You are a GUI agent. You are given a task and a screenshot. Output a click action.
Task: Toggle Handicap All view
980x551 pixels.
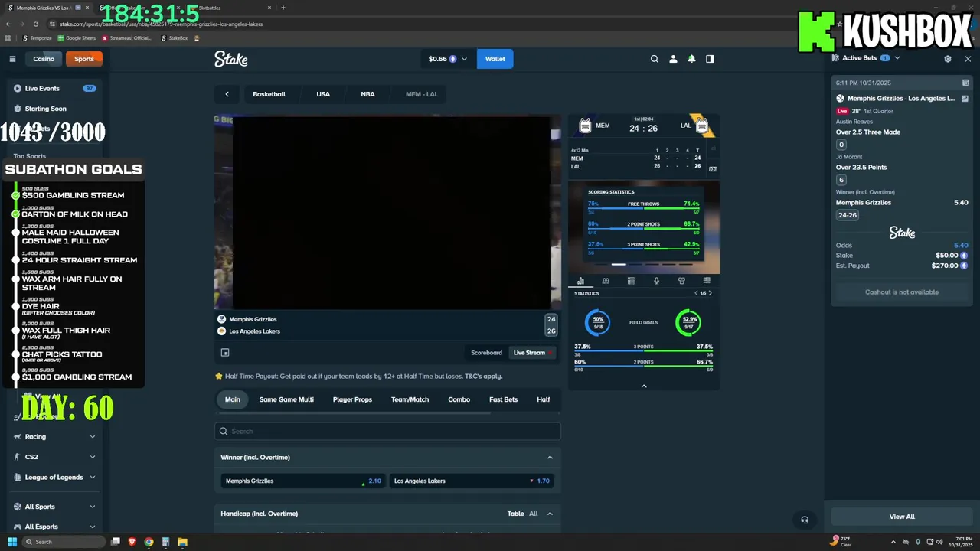[533, 514]
